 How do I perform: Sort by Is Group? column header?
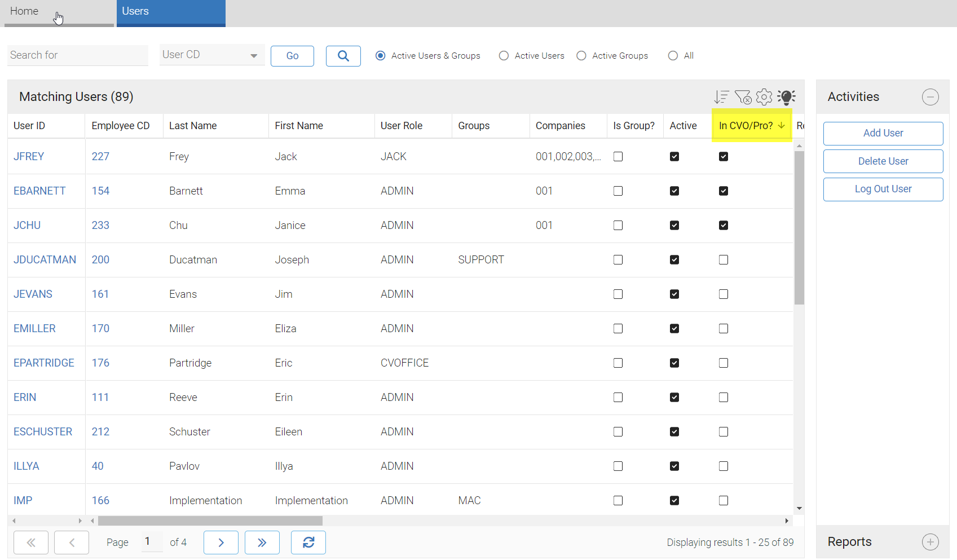(635, 126)
